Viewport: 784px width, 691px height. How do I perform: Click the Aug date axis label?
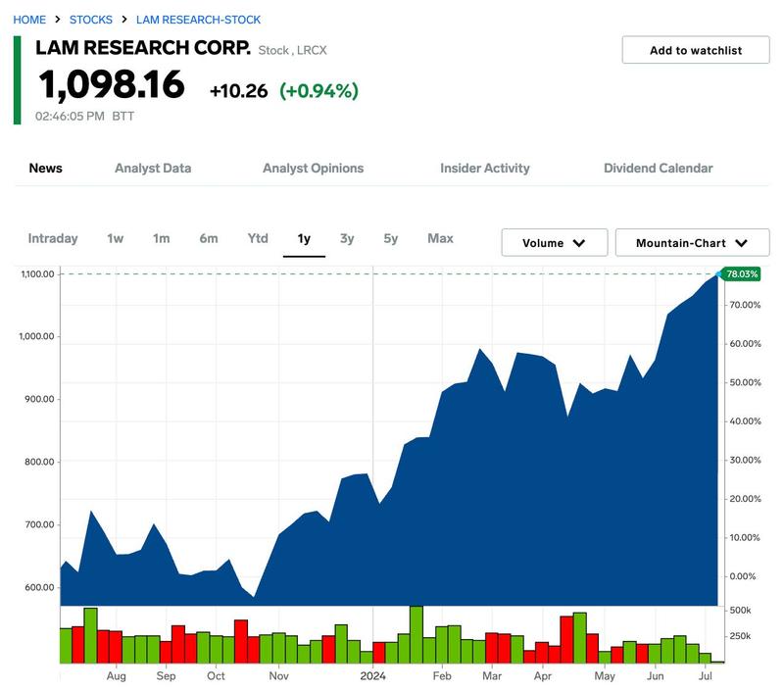click(x=116, y=676)
